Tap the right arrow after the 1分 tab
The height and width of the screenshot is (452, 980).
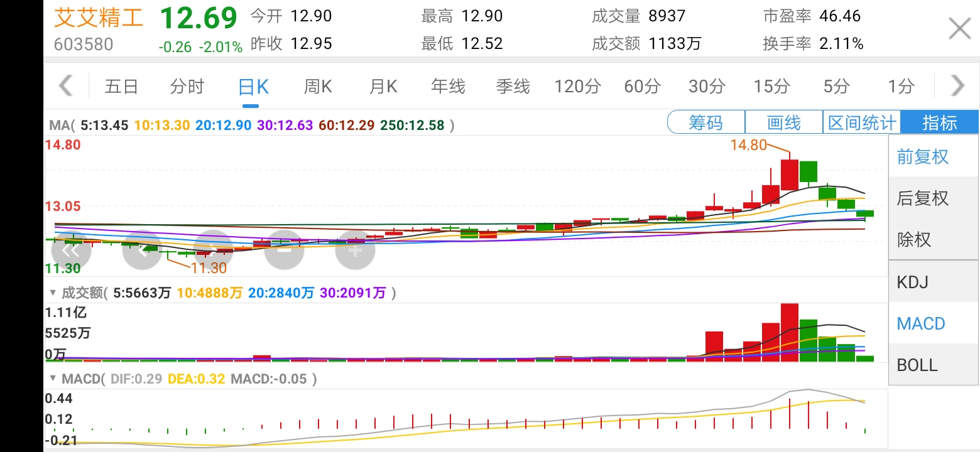957,85
